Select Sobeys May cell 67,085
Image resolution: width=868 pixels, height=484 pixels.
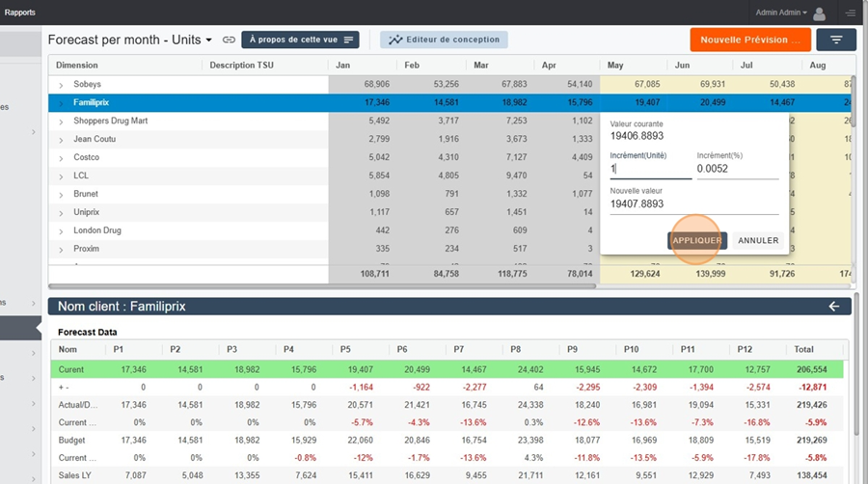(x=647, y=84)
